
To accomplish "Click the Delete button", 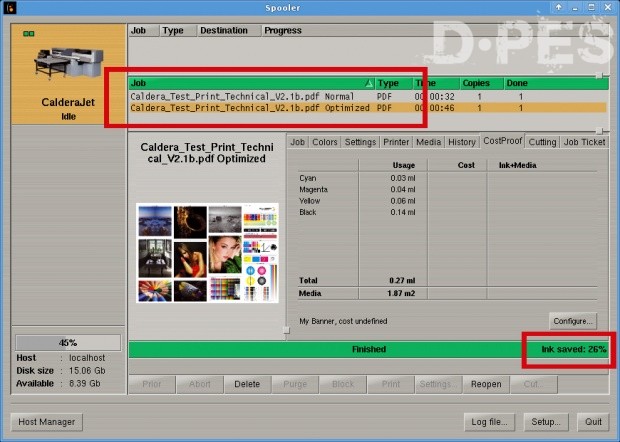I will tap(247, 384).
